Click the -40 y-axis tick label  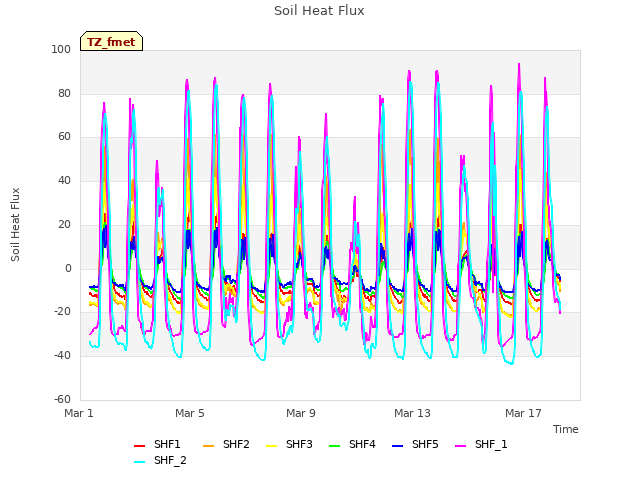point(62,356)
